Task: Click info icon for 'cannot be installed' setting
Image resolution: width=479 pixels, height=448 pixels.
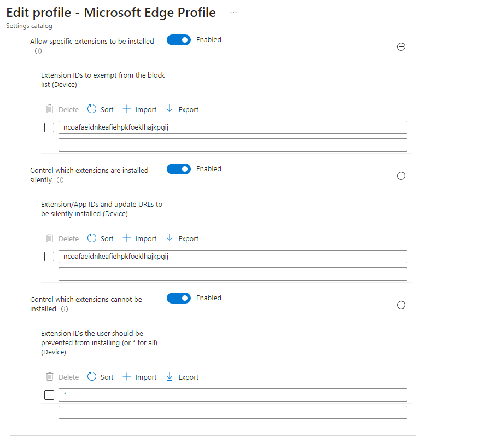Action: [x=65, y=309]
